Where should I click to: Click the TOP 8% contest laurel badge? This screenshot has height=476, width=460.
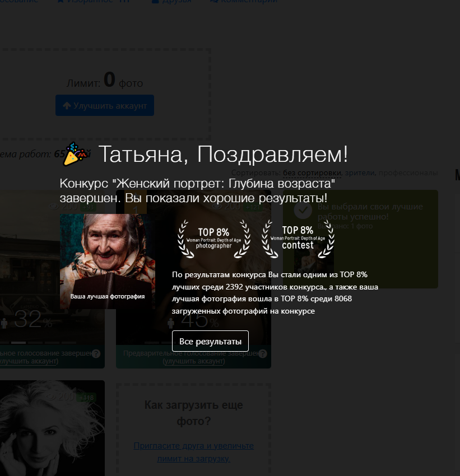pos(299,240)
